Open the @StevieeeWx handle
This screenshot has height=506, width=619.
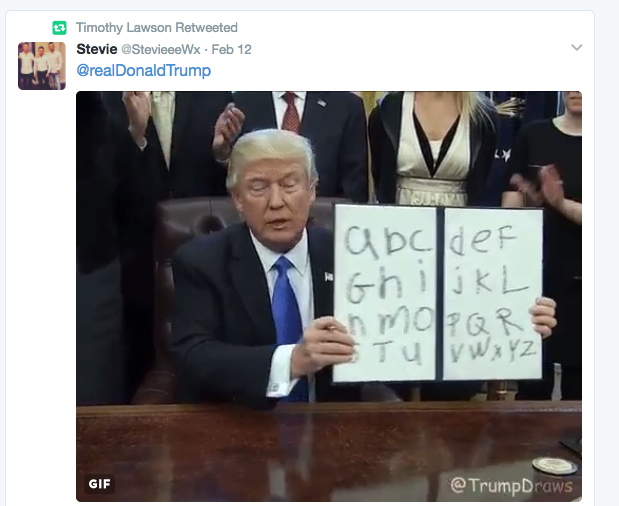click(x=161, y=49)
